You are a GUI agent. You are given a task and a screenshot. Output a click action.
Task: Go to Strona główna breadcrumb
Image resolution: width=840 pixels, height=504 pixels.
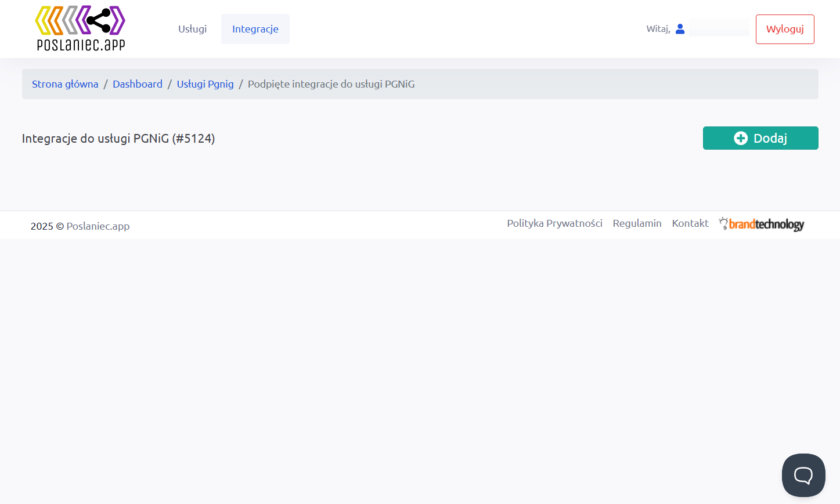[x=65, y=84]
